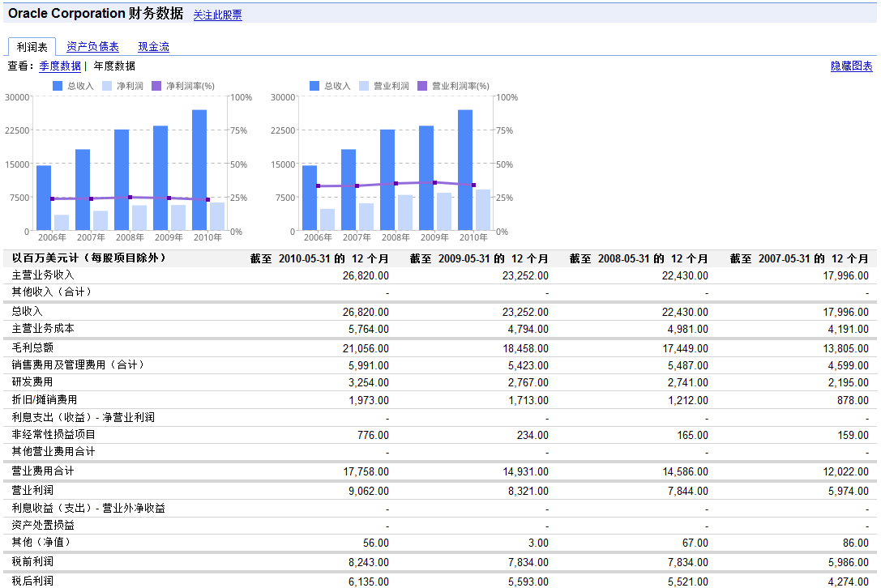Viewport: 881px width, 588px height.
Task: Click the 5,487.00 value in 销售费用及管理费用 row
Action: (x=688, y=365)
